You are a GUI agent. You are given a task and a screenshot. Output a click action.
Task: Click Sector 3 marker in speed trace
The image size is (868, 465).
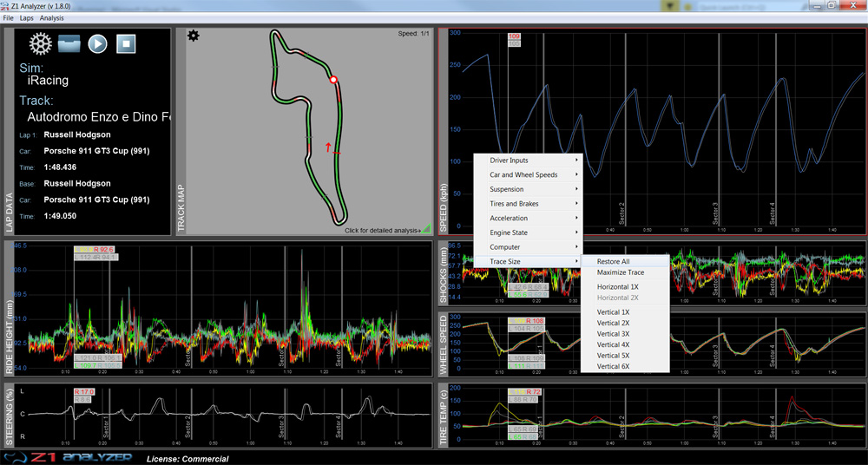coord(715,213)
